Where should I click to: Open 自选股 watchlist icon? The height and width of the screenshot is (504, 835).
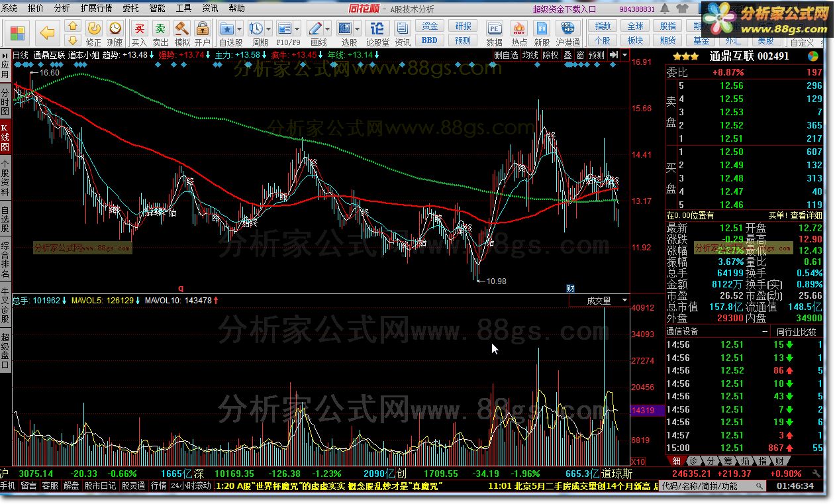(x=228, y=29)
